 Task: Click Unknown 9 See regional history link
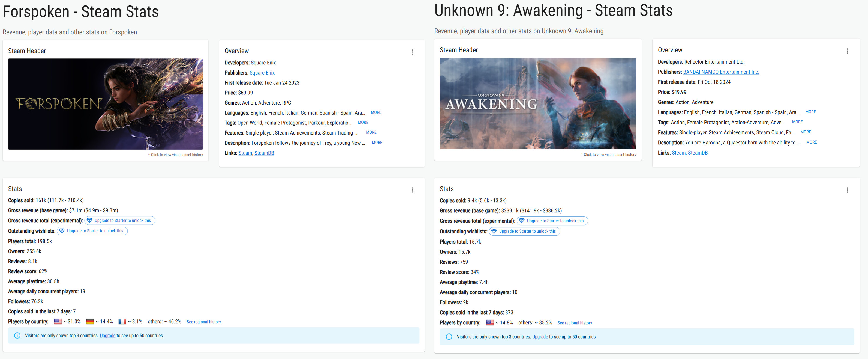click(x=575, y=323)
